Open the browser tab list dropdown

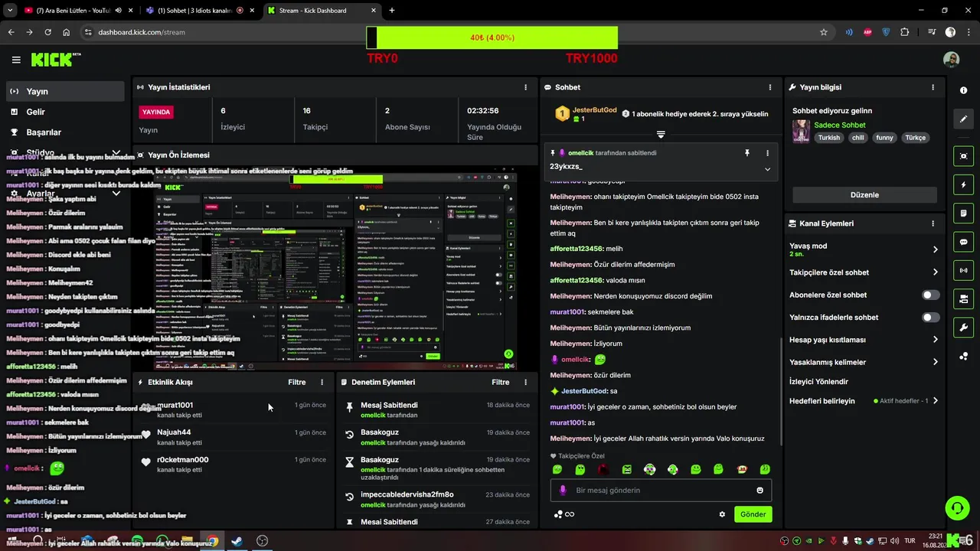(x=10, y=11)
